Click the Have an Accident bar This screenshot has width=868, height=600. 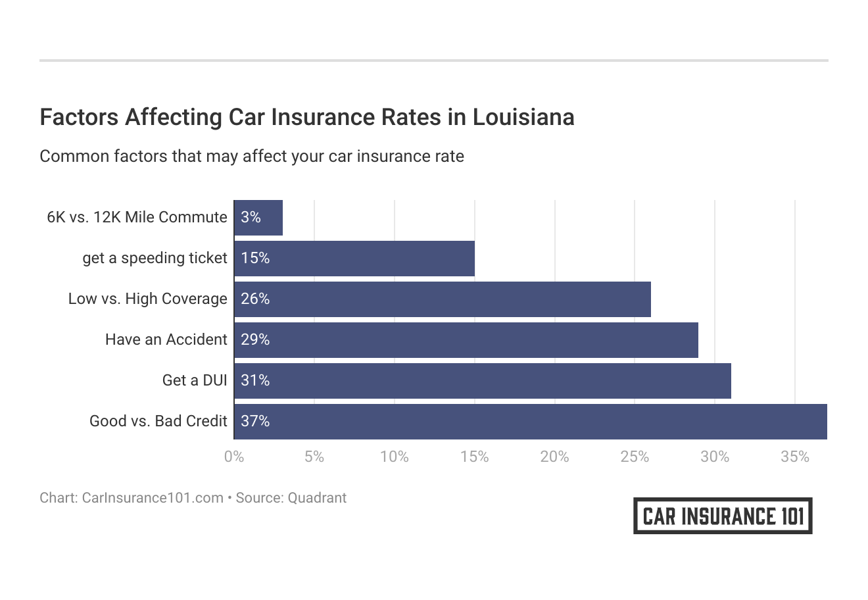coord(466,340)
